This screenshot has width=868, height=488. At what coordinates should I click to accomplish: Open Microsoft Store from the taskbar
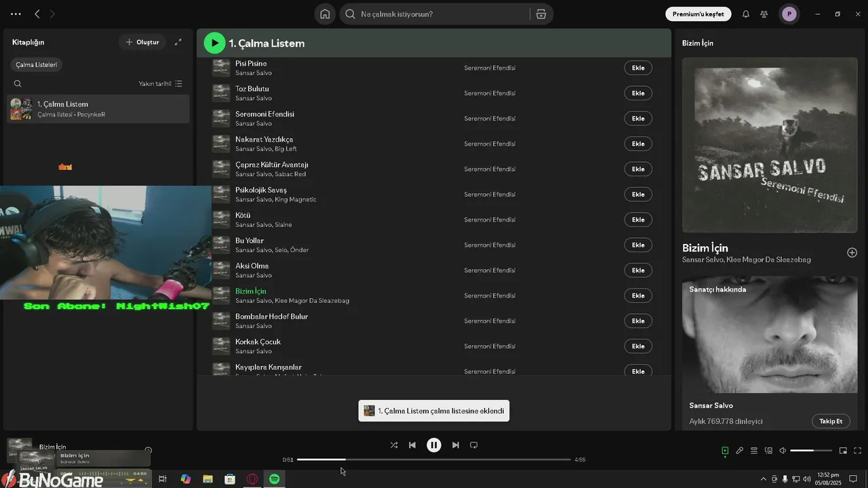coord(230,479)
